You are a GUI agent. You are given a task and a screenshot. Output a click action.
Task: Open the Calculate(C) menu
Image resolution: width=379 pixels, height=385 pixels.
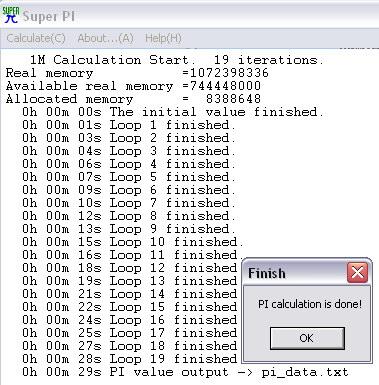(x=36, y=38)
